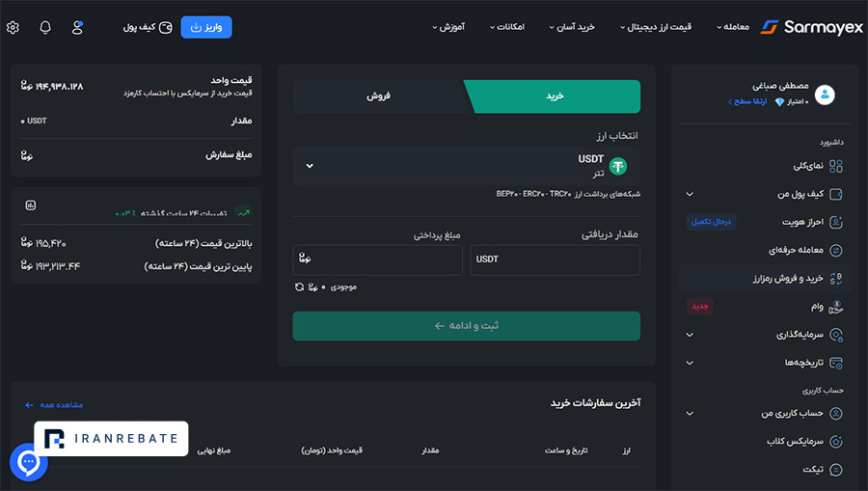Screen dimensions: 868x491
Task: Open notifications bell icon
Action: (x=45, y=27)
